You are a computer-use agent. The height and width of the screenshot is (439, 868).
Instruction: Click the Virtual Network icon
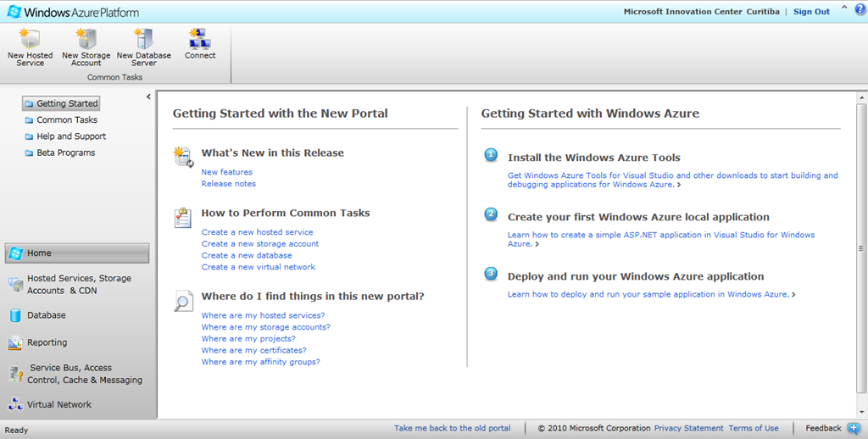click(15, 405)
